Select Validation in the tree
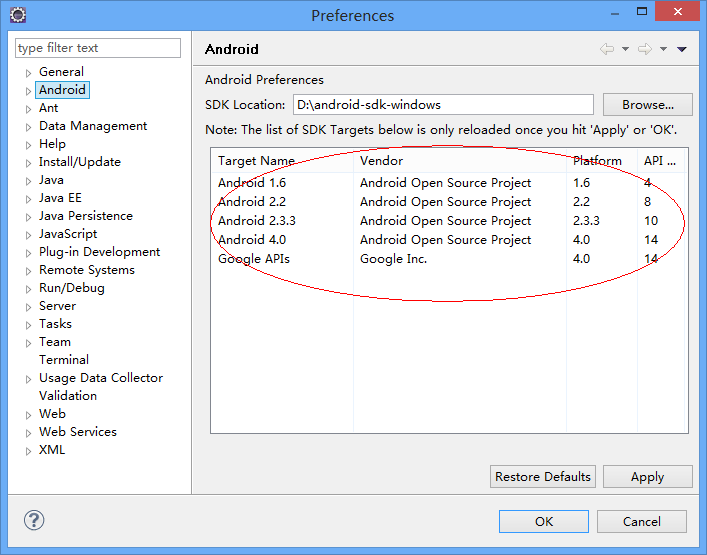707x555 pixels. click(68, 396)
